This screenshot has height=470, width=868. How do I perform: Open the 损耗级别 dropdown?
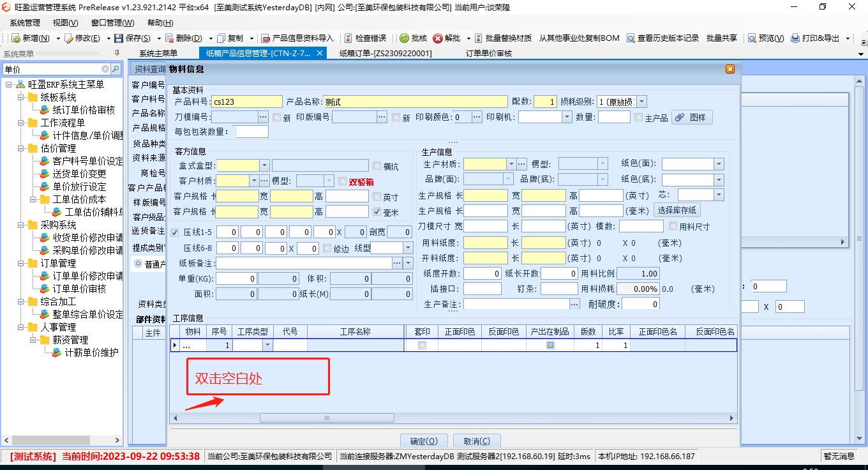[642, 102]
